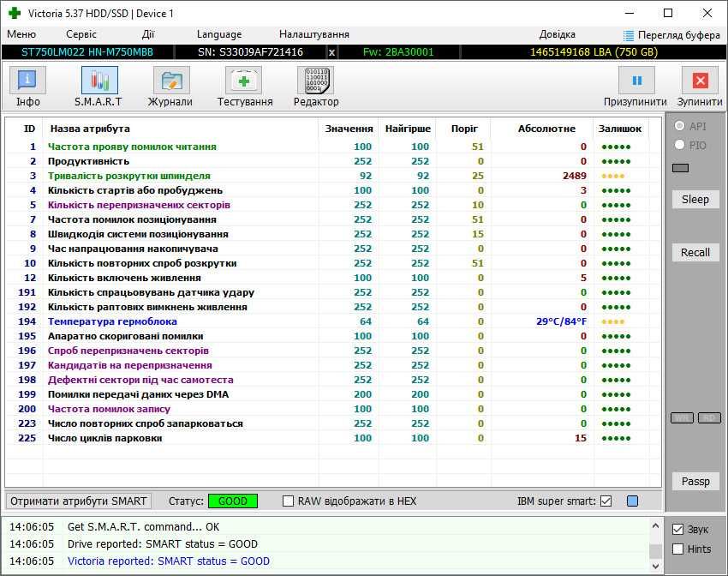The width and height of the screenshot is (728, 576).
Task: Click the small gray indicator below PIO
Action: 680,168
